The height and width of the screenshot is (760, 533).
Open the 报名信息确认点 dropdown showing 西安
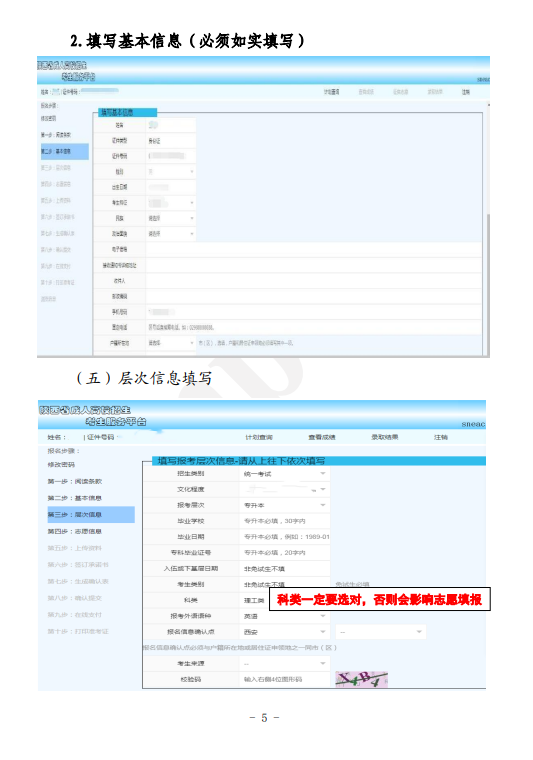(x=284, y=632)
